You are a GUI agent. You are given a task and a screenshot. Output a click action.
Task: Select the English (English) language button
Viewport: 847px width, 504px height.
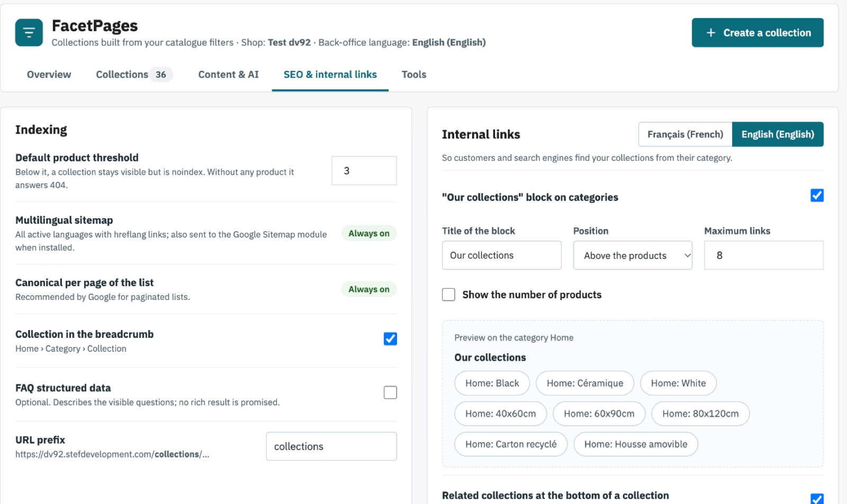pyautogui.click(x=778, y=134)
